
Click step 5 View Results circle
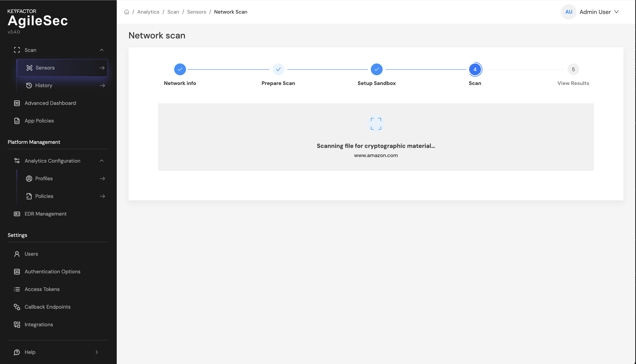[573, 69]
